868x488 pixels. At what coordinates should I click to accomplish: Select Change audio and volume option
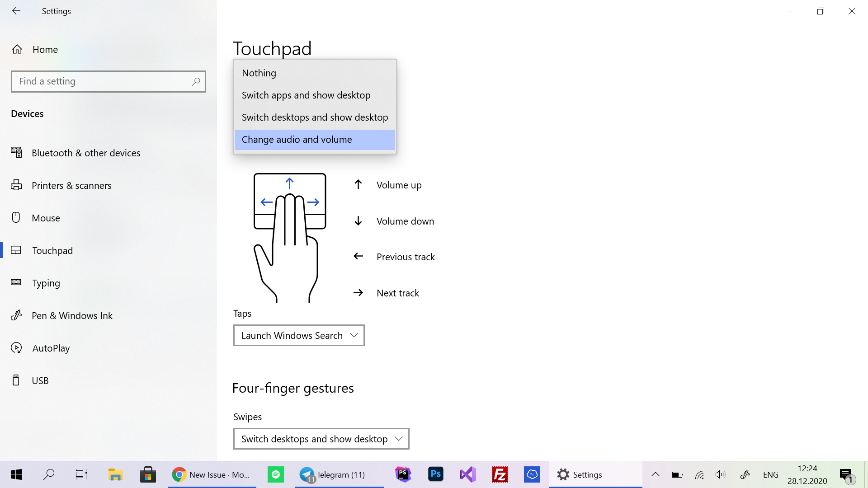[297, 140]
